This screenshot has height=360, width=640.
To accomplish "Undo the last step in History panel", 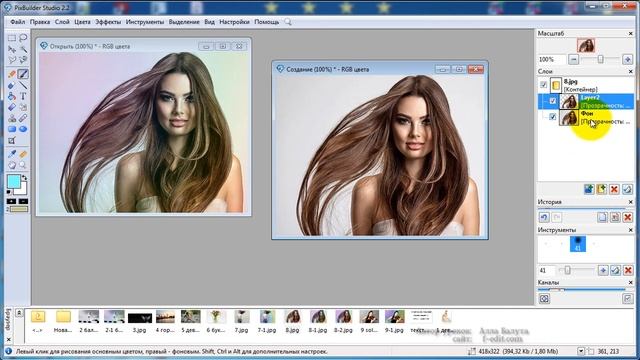I will point(544,217).
